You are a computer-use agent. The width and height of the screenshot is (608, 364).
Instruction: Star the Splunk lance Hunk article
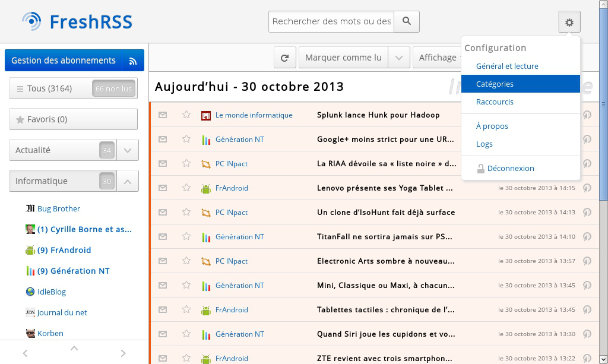tap(186, 115)
